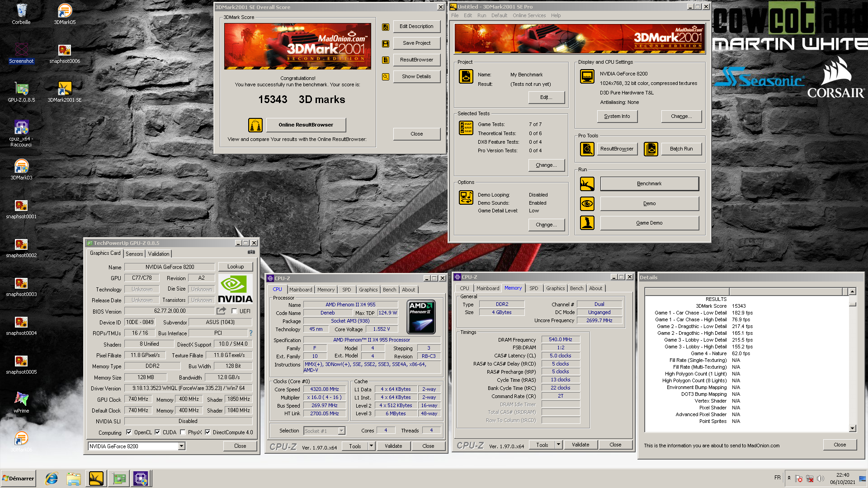Switch to the Sensors tab in GPU-Z
868x488 pixels.
[134, 254]
